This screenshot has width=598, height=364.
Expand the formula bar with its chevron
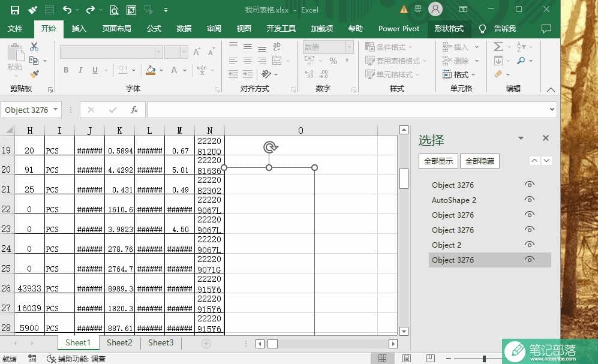coord(551,110)
